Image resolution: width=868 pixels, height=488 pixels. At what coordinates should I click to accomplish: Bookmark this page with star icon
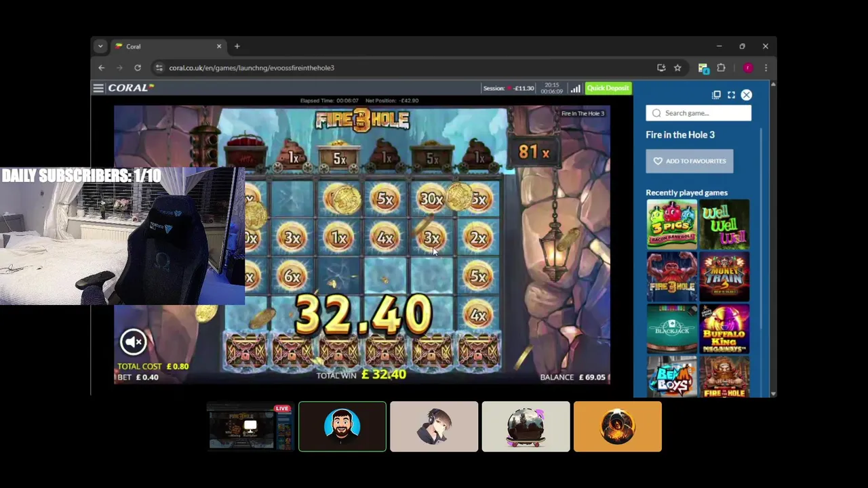click(x=677, y=68)
